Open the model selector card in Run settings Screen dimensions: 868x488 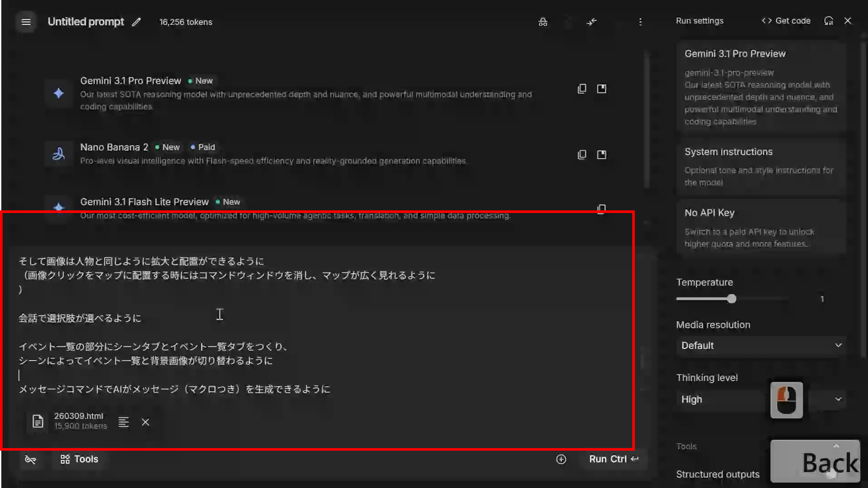pyautogui.click(x=761, y=87)
